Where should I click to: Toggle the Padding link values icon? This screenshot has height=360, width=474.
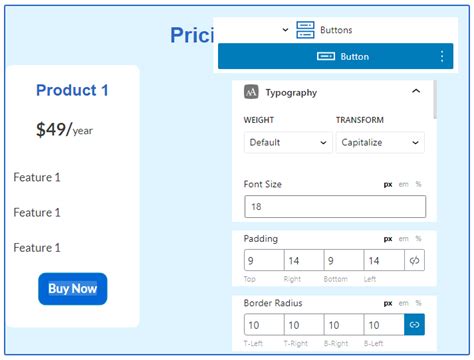[x=414, y=260]
